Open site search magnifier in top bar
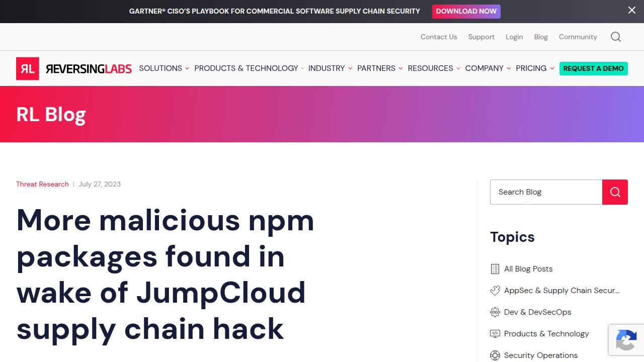This screenshot has height=362, width=644. [x=616, y=37]
